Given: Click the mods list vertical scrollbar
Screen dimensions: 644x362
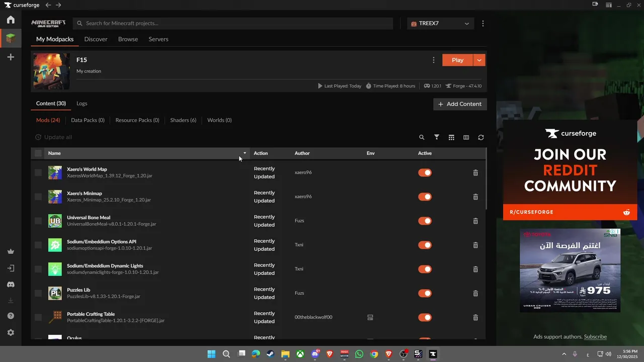Looking at the screenshot, I should click(x=487, y=179).
